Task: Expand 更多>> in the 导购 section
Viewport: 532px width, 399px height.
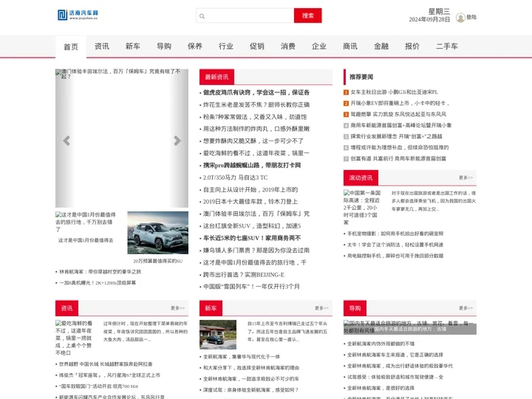Action: click(465, 308)
